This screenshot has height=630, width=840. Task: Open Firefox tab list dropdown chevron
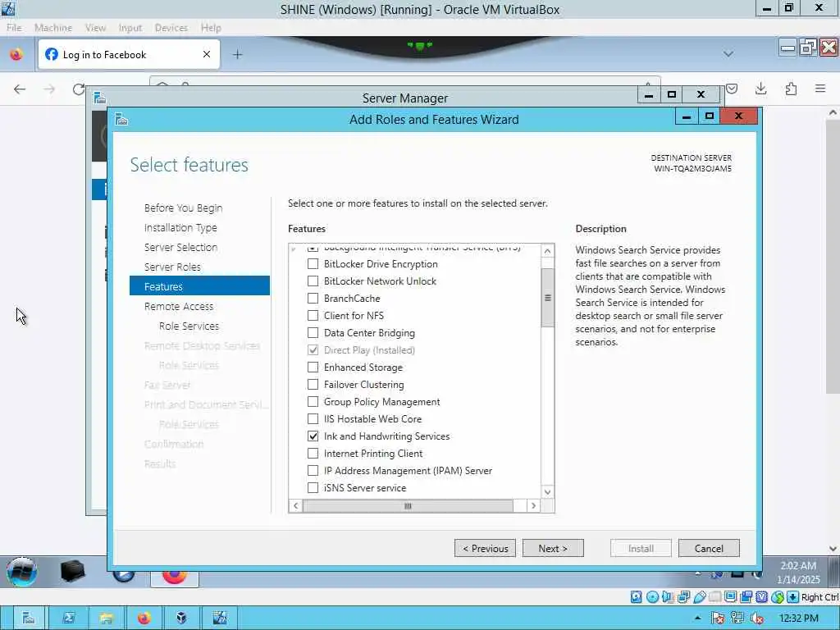pos(728,54)
